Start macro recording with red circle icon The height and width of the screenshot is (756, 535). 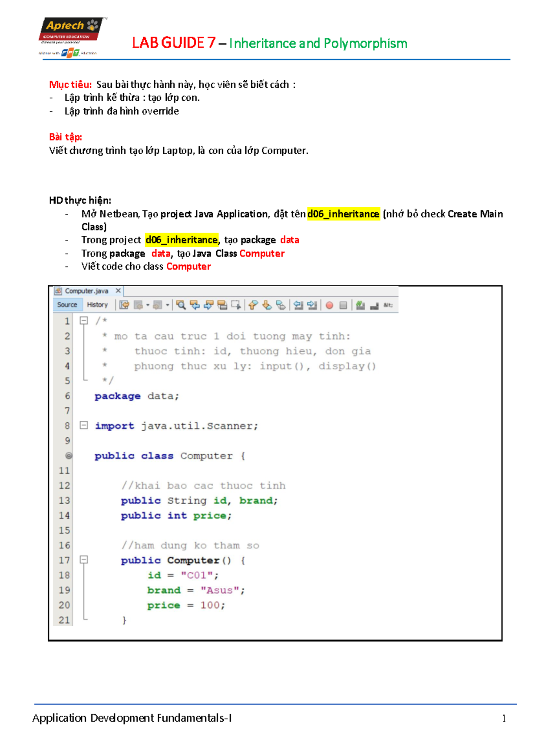[x=329, y=305]
